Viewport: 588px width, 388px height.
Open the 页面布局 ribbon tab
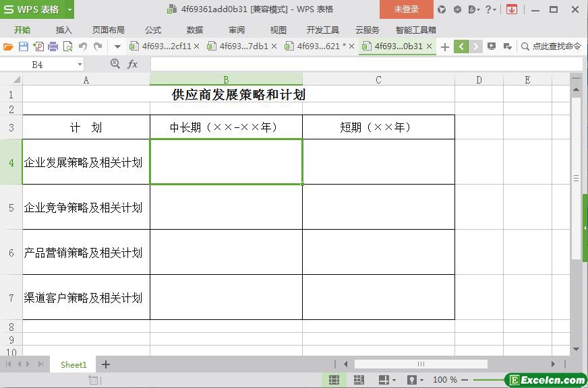pyautogui.click(x=108, y=30)
